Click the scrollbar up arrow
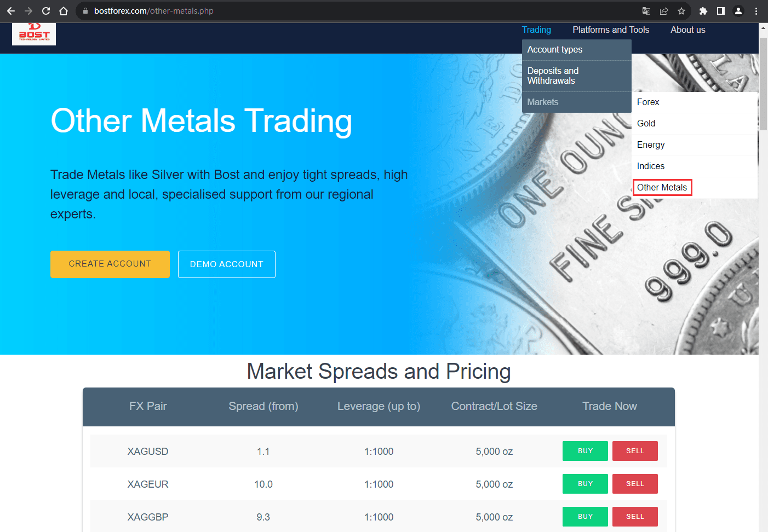Image resolution: width=768 pixels, height=532 pixels. coord(763,27)
